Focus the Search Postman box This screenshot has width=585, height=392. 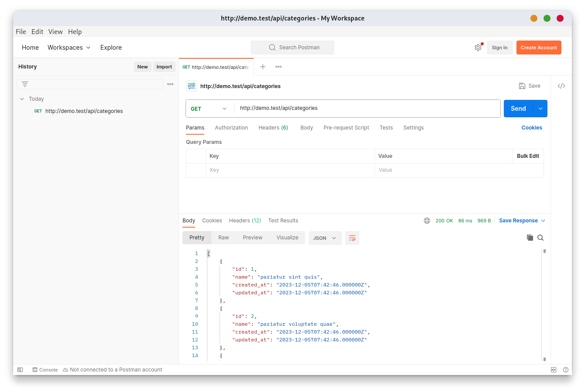pos(292,48)
